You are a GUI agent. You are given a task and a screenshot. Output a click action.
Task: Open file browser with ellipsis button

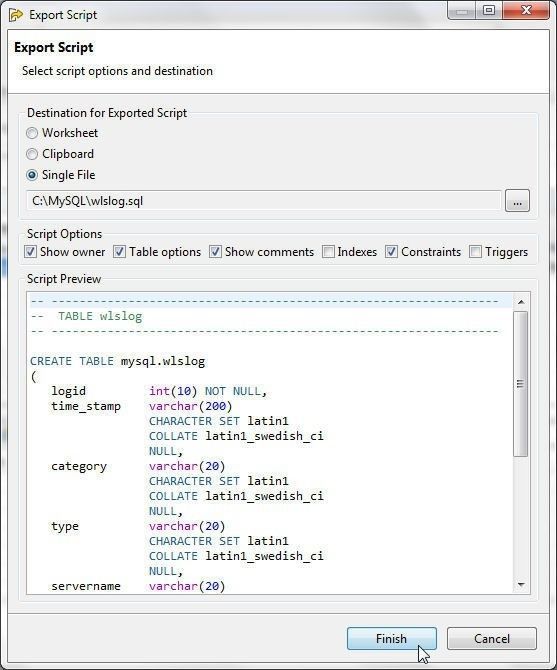pyautogui.click(x=517, y=201)
